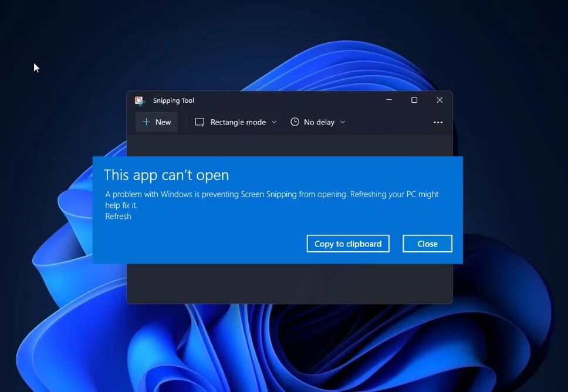Start a new snip with New button
Image resolution: width=568 pixels, height=392 pixels.
pyautogui.click(x=157, y=122)
